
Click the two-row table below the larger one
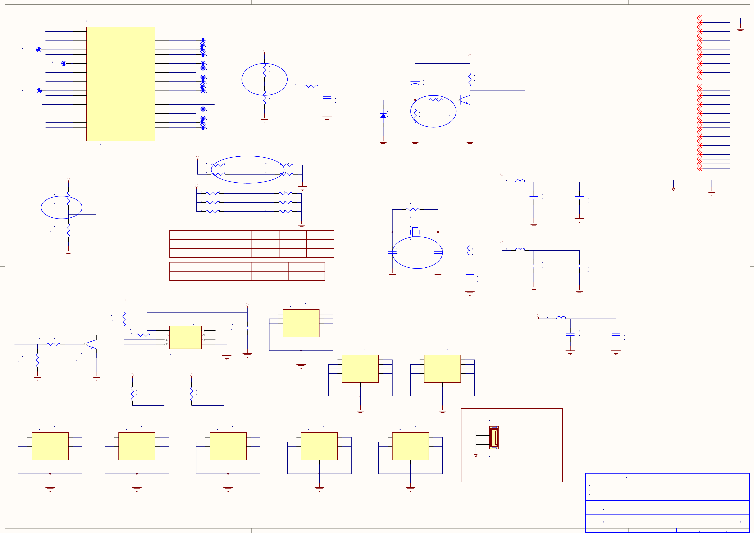point(247,271)
